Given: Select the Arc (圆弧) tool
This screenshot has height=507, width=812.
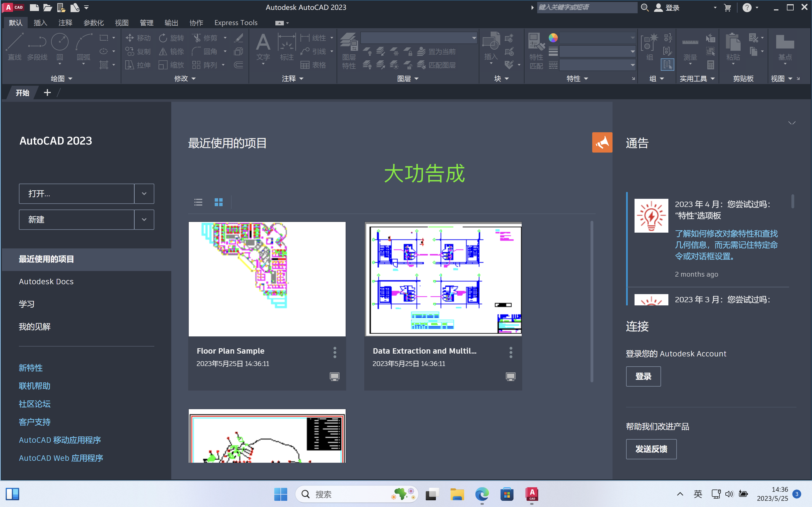Looking at the screenshot, I should tap(84, 47).
